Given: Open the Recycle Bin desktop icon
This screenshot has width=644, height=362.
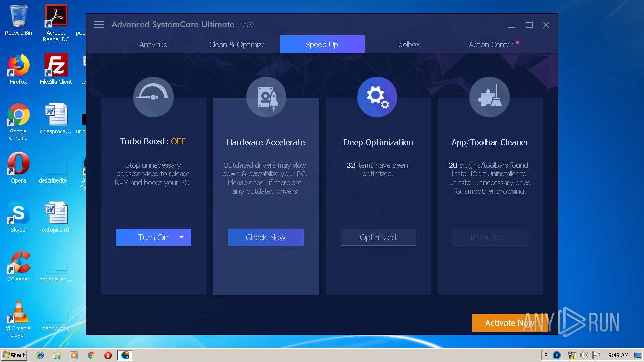Looking at the screenshot, I should coord(18,20).
